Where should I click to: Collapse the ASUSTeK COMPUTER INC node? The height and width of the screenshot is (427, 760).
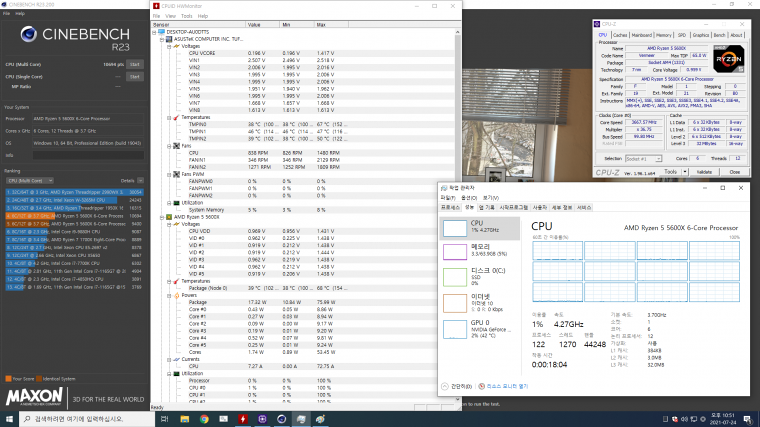[161, 39]
